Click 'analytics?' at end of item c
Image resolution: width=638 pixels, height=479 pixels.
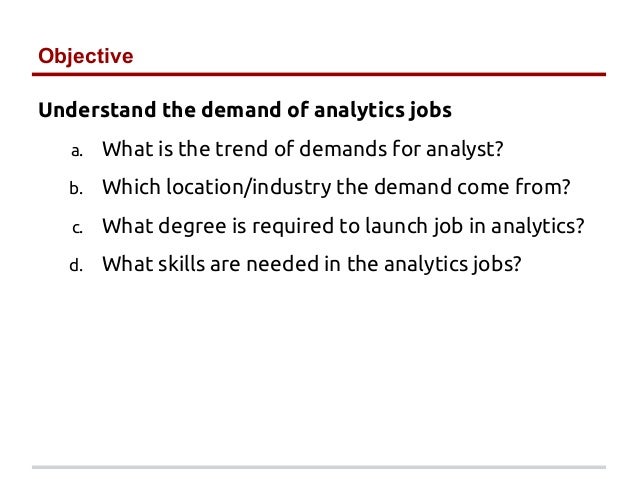click(x=537, y=227)
